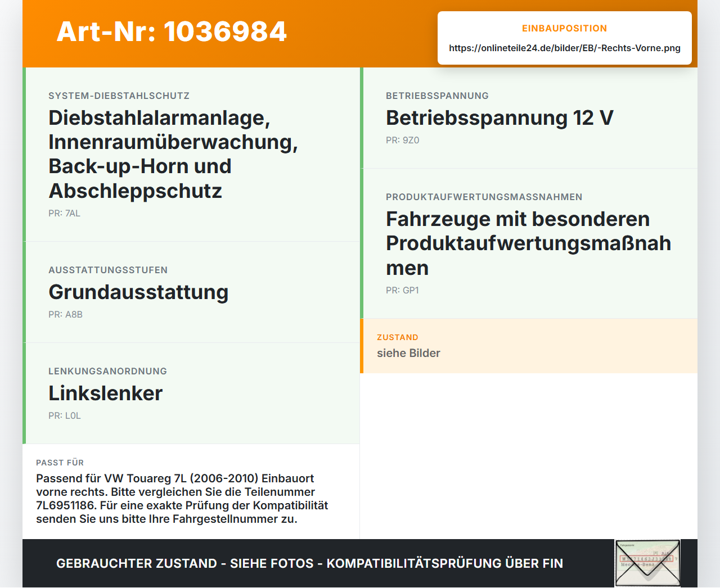Select the Art-Nr: 1036984 title

172,31
